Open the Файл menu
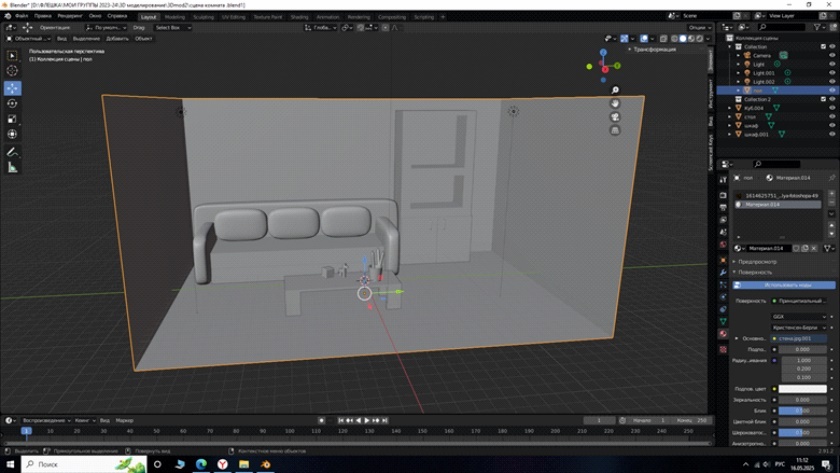Screen dimensions: 840x473 coord(22,16)
